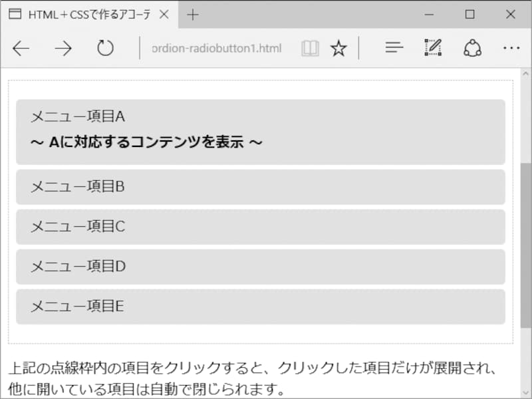532x399 pixels.
Task: Click the address bar to edit the URL
Action: pos(219,47)
